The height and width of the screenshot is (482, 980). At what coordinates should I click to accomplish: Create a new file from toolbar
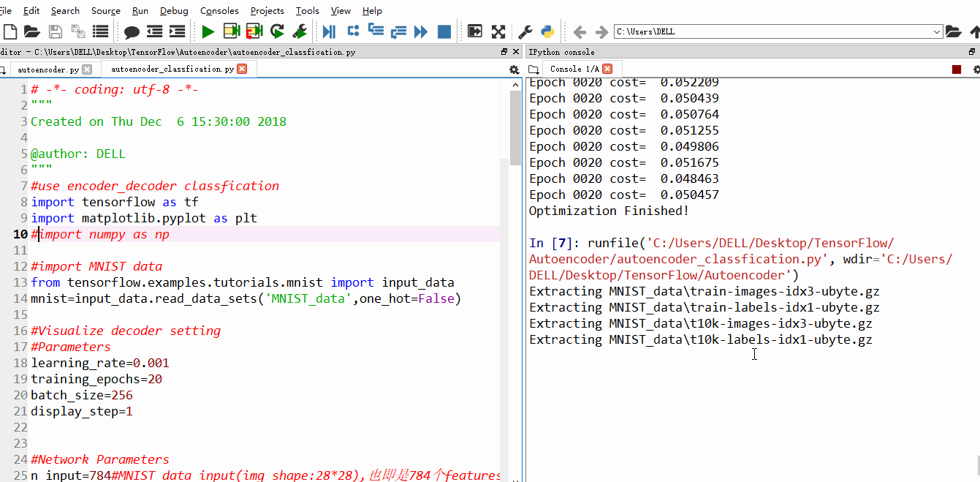(x=10, y=31)
